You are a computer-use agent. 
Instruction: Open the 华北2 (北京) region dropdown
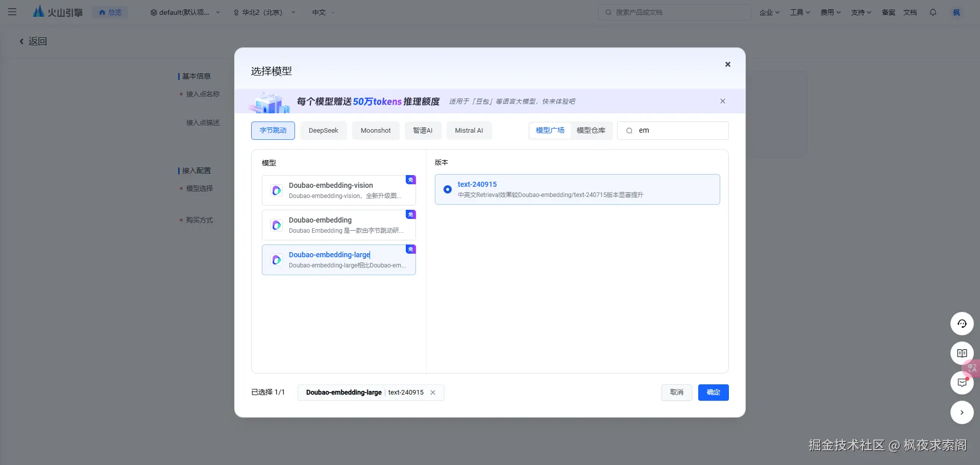pyautogui.click(x=264, y=12)
